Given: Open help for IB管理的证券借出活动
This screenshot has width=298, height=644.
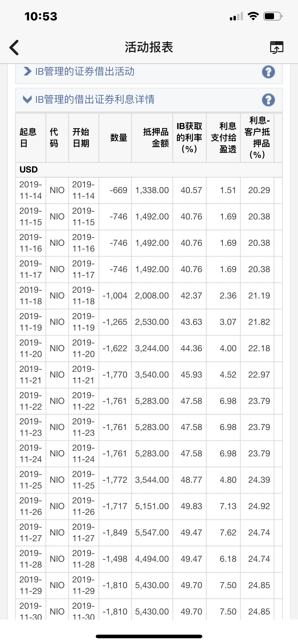Looking at the screenshot, I should [268, 72].
